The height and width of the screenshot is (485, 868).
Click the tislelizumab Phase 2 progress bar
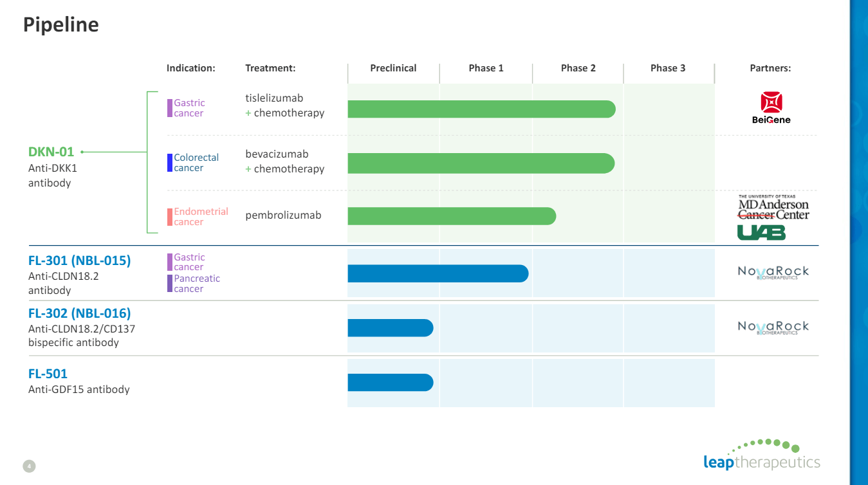(x=481, y=109)
